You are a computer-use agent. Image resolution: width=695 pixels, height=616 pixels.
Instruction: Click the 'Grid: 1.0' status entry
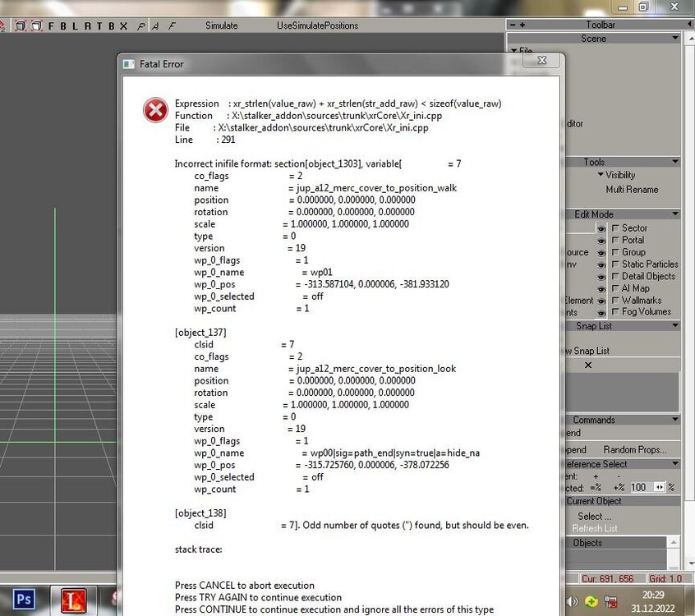665,579
